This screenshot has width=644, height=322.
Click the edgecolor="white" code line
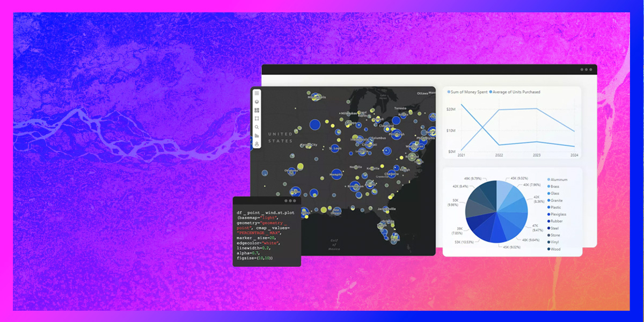pyautogui.click(x=258, y=243)
